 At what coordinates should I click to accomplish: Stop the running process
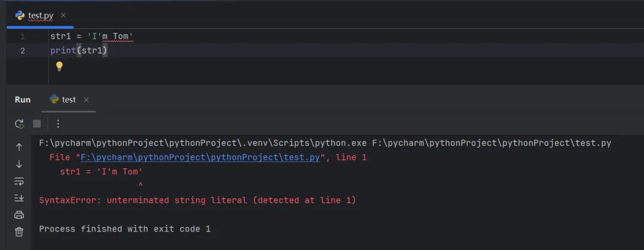(x=37, y=124)
